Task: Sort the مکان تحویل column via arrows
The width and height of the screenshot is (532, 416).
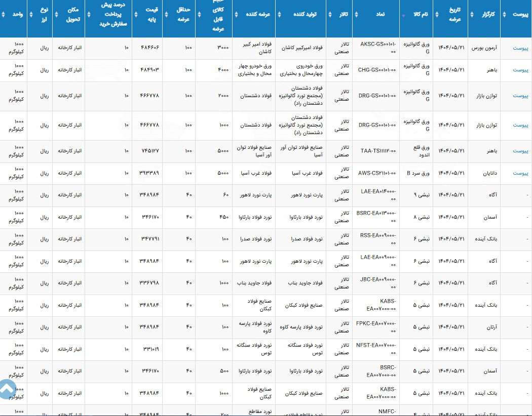Action: point(56,14)
